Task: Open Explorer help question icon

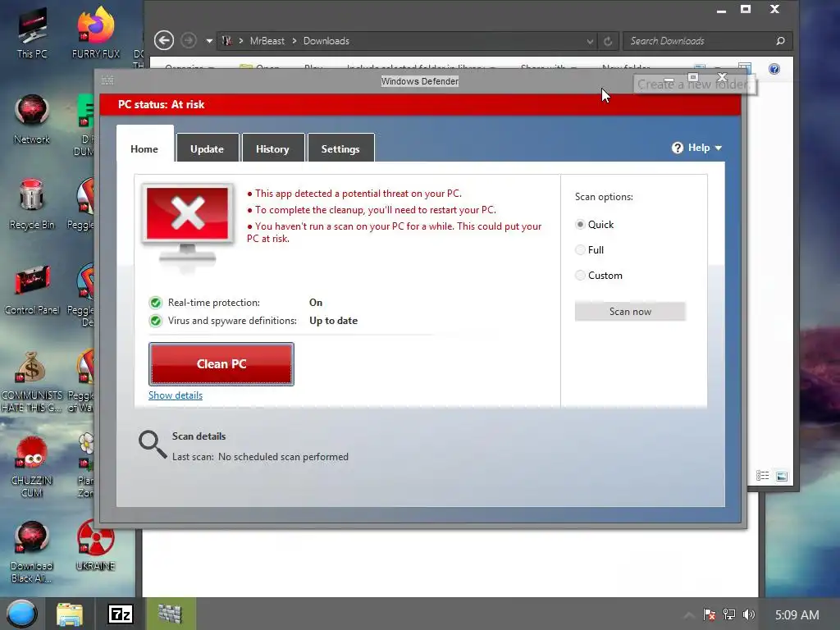Action: (x=774, y=69)
